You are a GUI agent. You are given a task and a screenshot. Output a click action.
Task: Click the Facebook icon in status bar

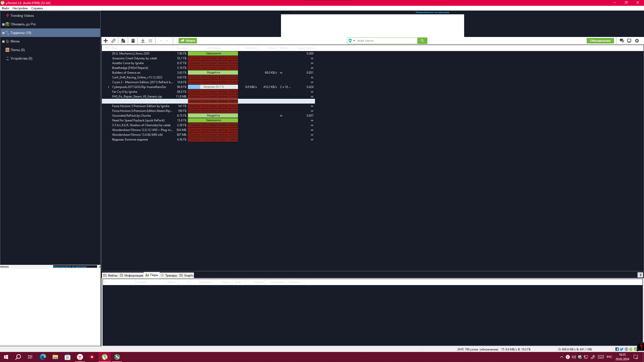pyautogui.click(x=617, y=349)
